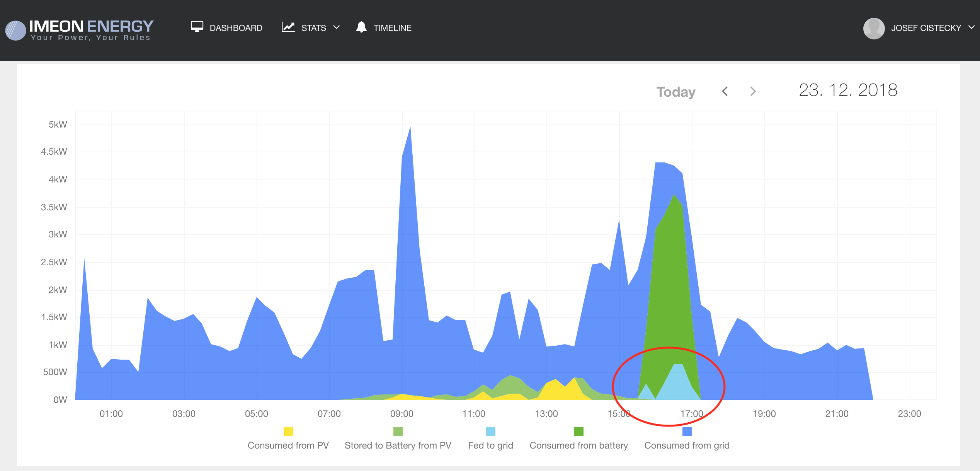
Task: Toggle Consumed from battery legend label
Action: click(x=578, y=445)
